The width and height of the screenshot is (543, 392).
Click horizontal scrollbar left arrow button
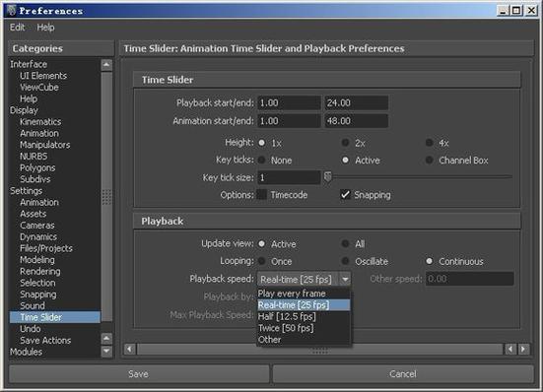(130, 349)
